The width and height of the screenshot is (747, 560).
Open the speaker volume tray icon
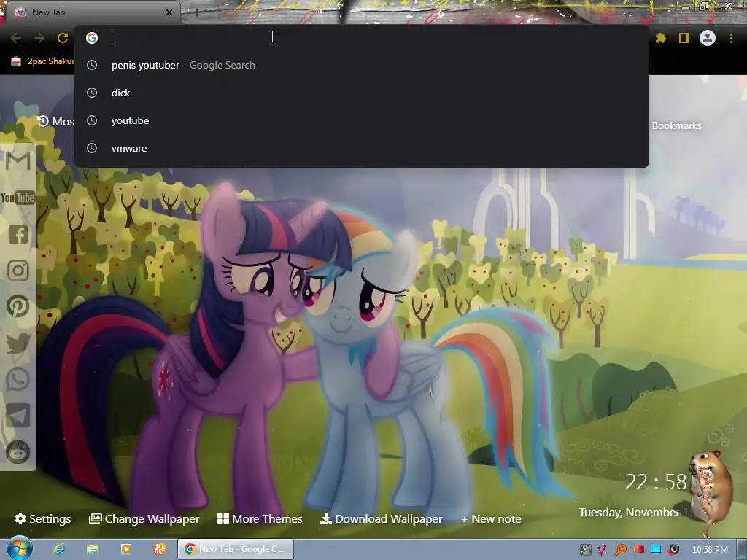point(673,550)
